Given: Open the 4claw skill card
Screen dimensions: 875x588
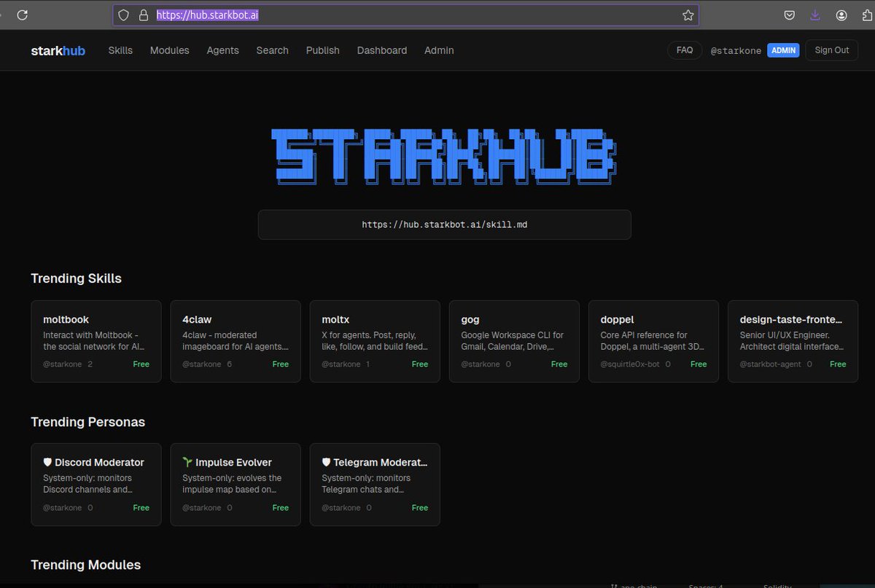Looking at the screenshot, I should (x=235, y=341).
